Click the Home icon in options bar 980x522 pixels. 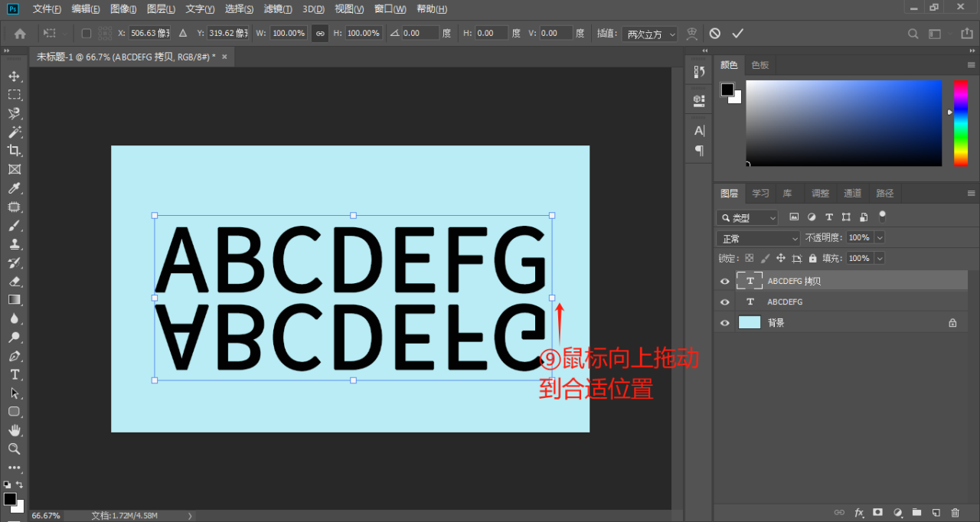[20, 34]
